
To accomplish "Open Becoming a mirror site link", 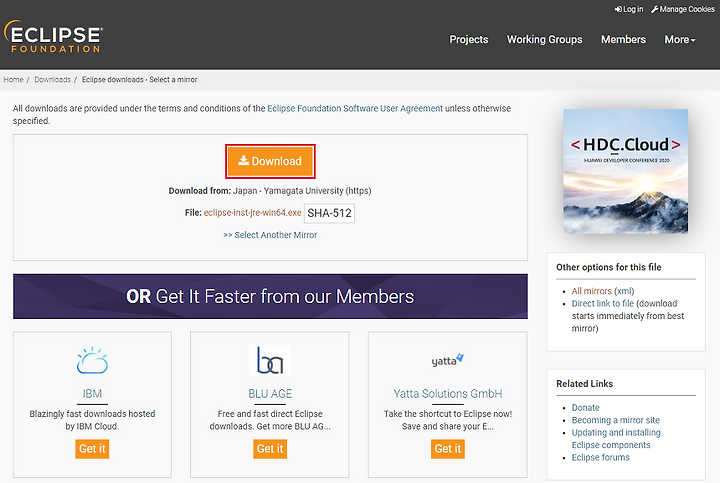I will click(615, 420).
